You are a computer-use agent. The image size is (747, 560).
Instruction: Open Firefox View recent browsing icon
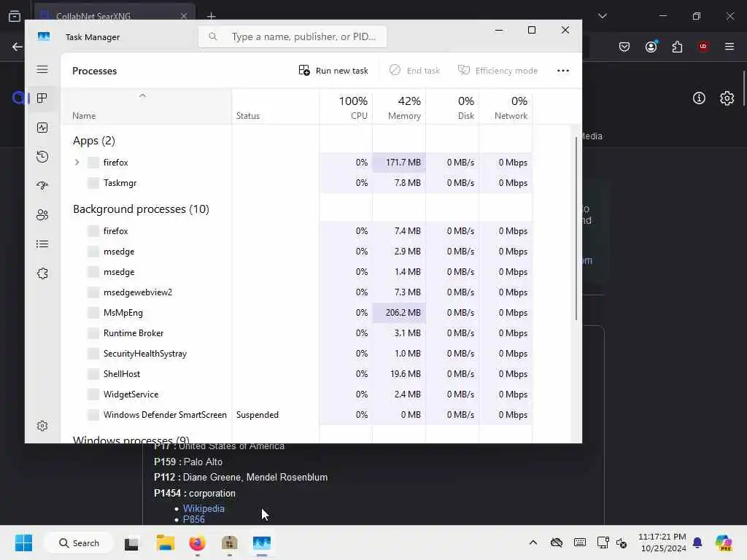point(15,16)
